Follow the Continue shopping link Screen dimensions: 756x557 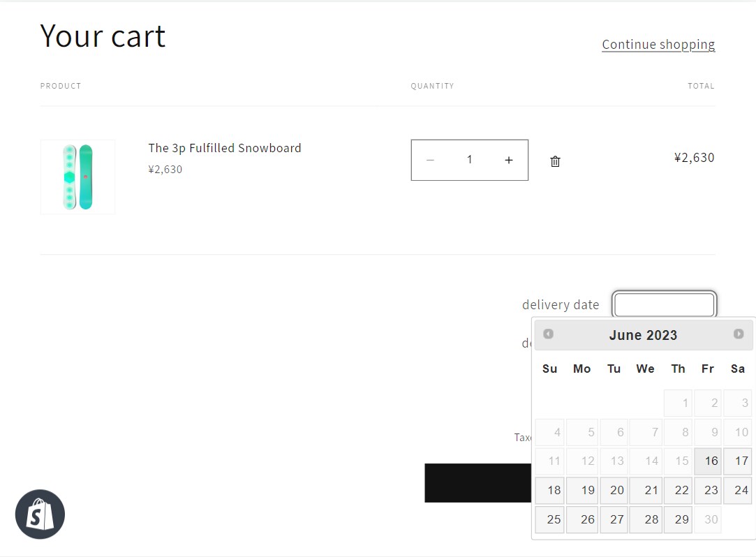pyautogui.click(x=658, y=45)
